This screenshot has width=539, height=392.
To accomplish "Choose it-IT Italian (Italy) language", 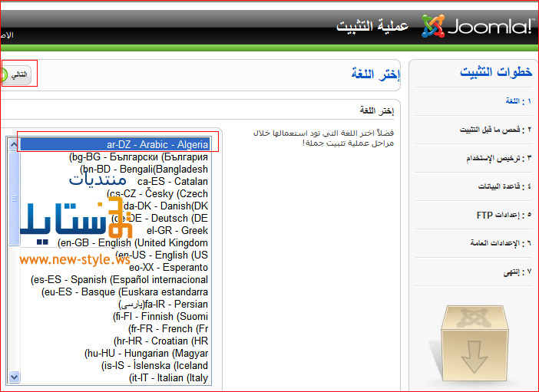I will point(114,377).
